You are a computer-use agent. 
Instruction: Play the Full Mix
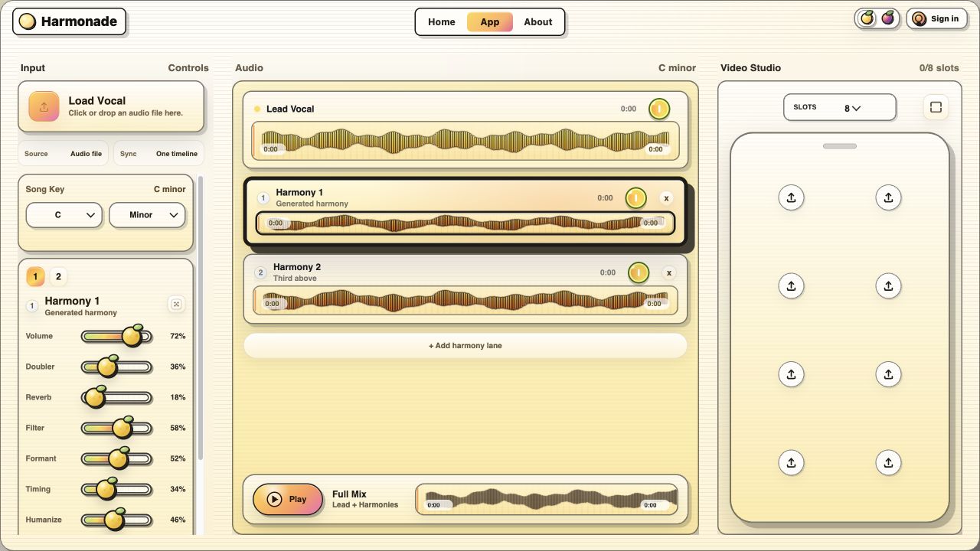288,499
